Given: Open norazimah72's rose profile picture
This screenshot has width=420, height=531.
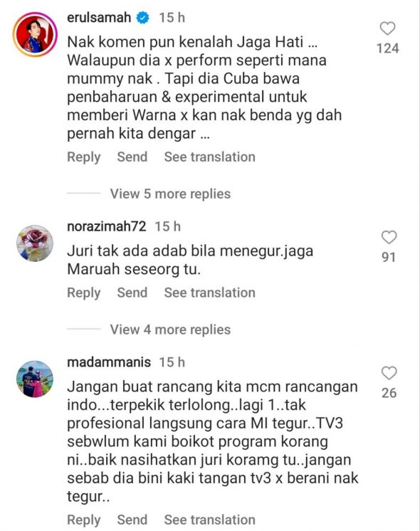Looking at the screenshot, I should (35, 243).
